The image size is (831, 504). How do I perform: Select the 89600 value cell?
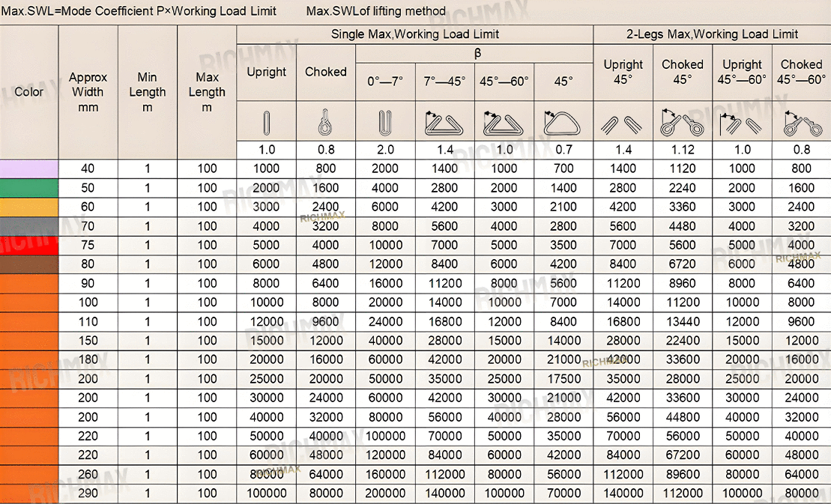click(682, 474)
